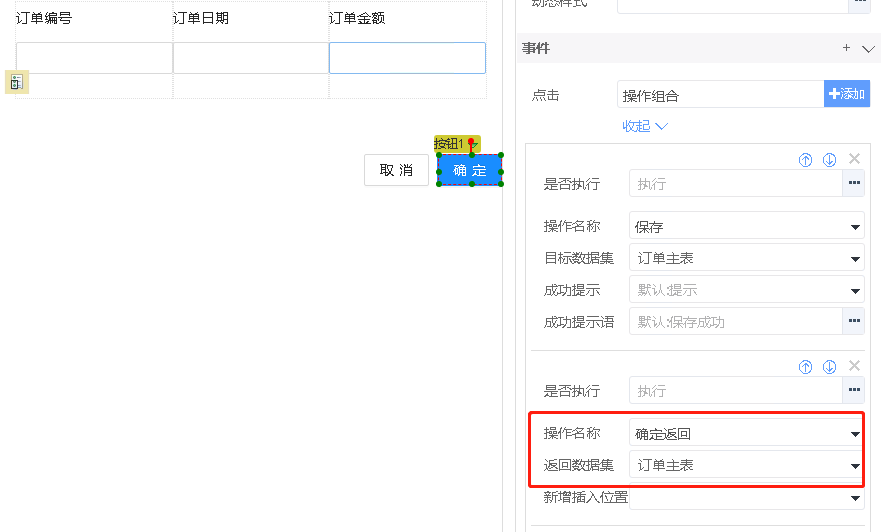Collapse operations via 收起 link
The width and height of the screenshot is (881, 532).
click(x=644, y=126)
